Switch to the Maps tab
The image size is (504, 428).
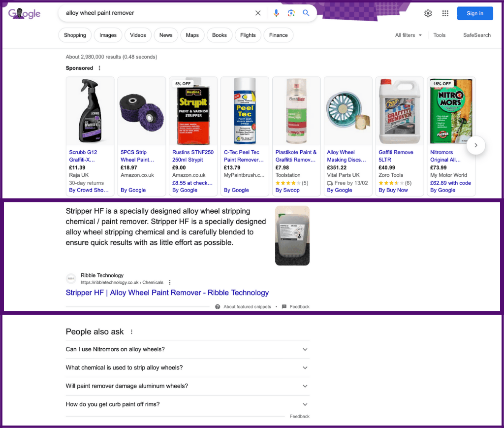pos(192,35)
